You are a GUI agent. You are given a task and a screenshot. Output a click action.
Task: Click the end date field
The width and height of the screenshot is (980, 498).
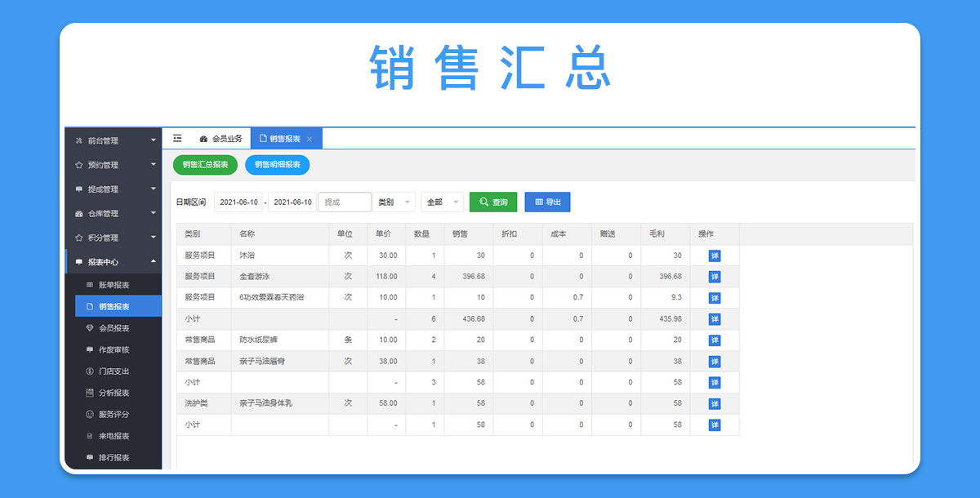[x=292, y=202]
